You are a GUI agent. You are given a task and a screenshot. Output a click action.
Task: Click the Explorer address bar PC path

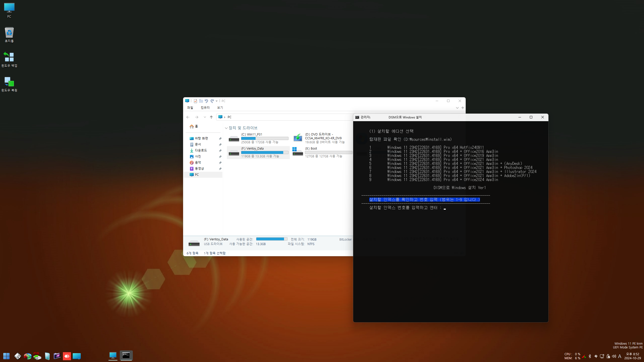coord(229,117)
